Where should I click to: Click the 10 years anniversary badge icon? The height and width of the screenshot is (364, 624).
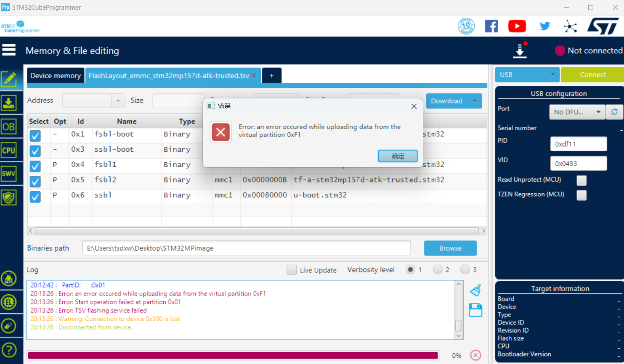(466, 26)
